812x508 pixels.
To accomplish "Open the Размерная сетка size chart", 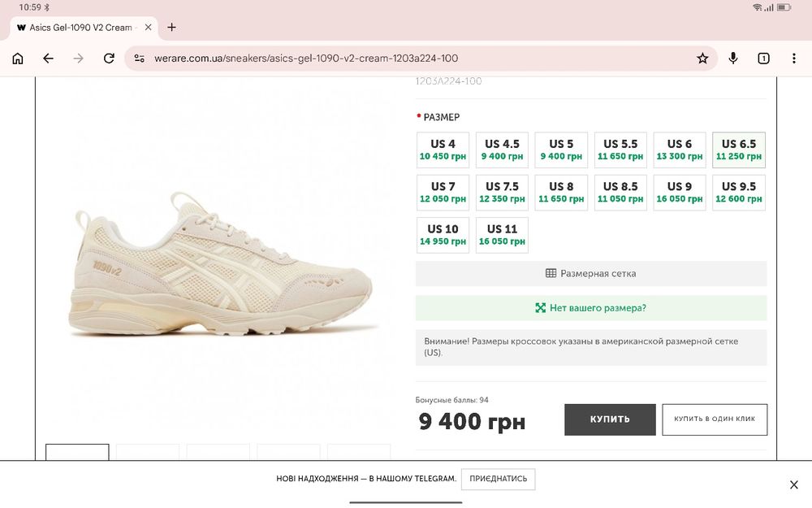I will click(x=591, y=273).
